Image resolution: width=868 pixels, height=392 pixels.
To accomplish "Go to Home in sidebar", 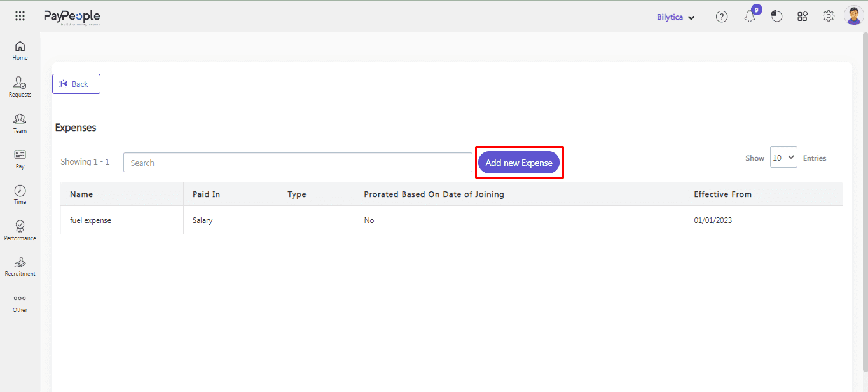I will tap(20, 50).
